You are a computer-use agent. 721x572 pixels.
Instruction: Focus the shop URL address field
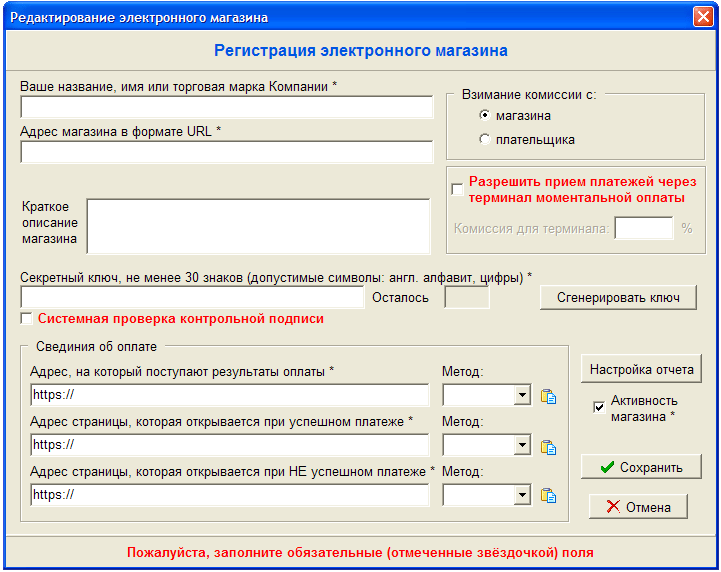point(226,153)
